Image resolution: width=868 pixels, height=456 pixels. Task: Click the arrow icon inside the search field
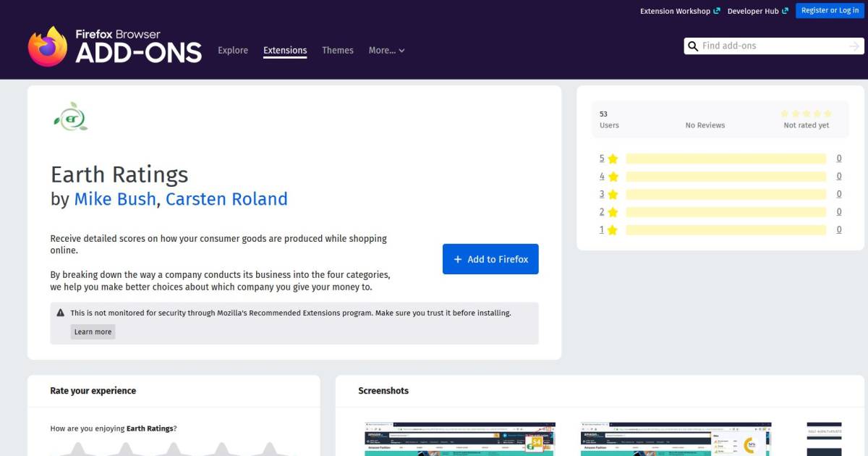coord(854,46)
